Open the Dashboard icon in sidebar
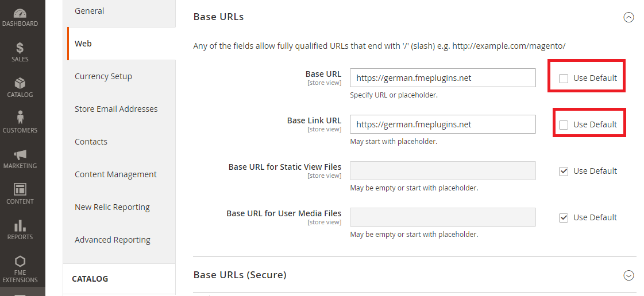Viewport: 644px width, 296px height. (x=20, y=13)
